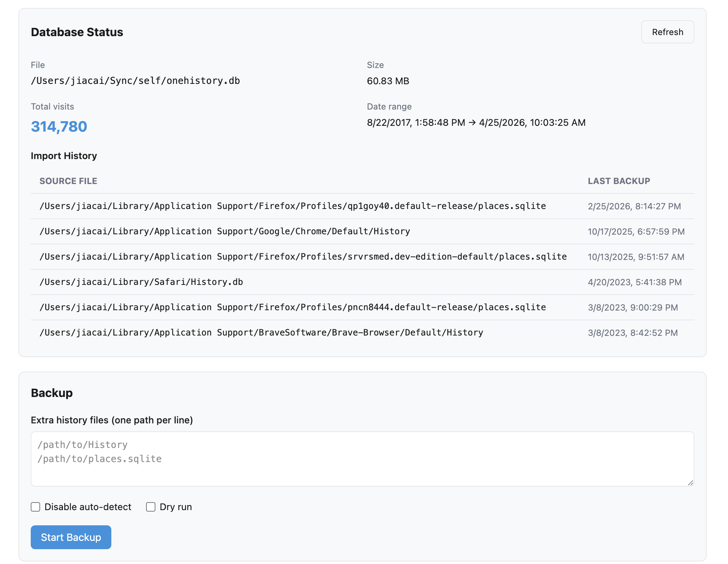Screen dimensions: 728x564
Task: Click the Date range label
Action: (x=389, y=106)
